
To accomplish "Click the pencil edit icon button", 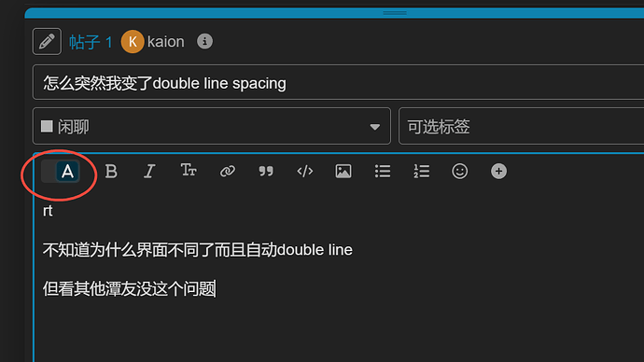I will pos(47,41).
